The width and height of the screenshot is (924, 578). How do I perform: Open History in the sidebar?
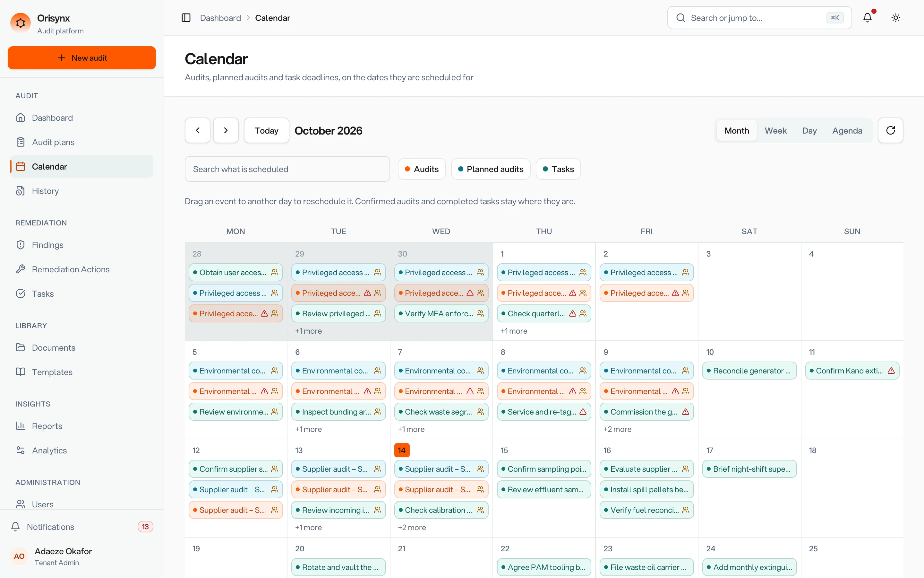[82, 191]
